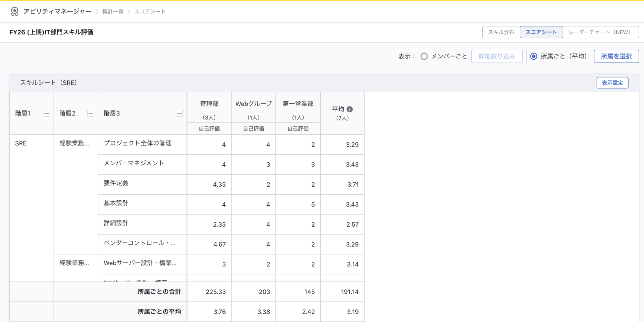Click the 第一営業部 column header
This screenshot has width=644, height=328.
pyautogui.click(x=298, y=104)
